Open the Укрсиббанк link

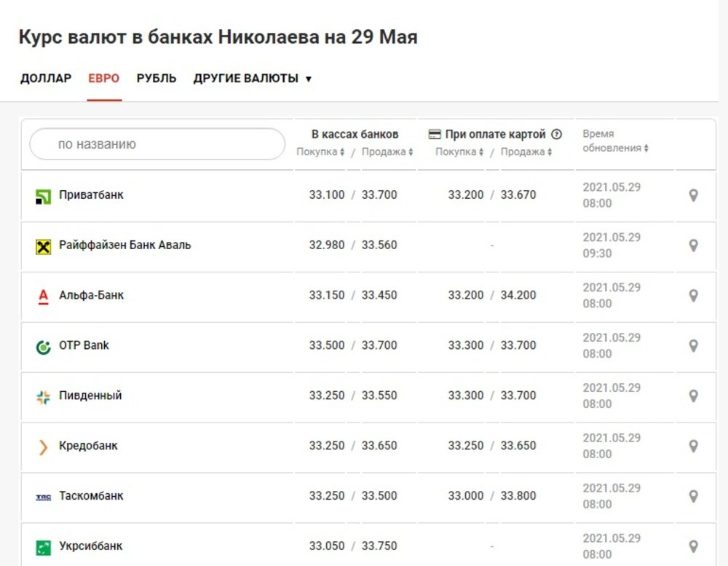pos(90,546)
